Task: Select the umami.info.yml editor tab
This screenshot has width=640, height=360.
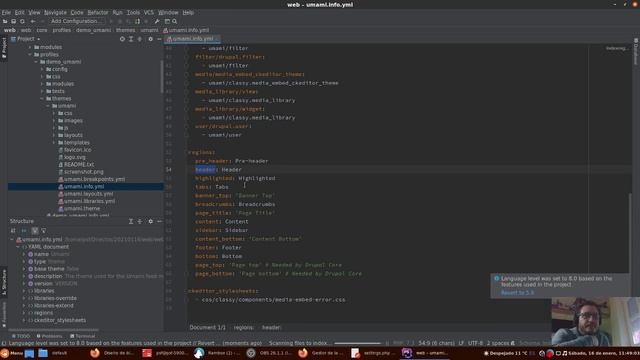Action: click(x=193, y=39)
